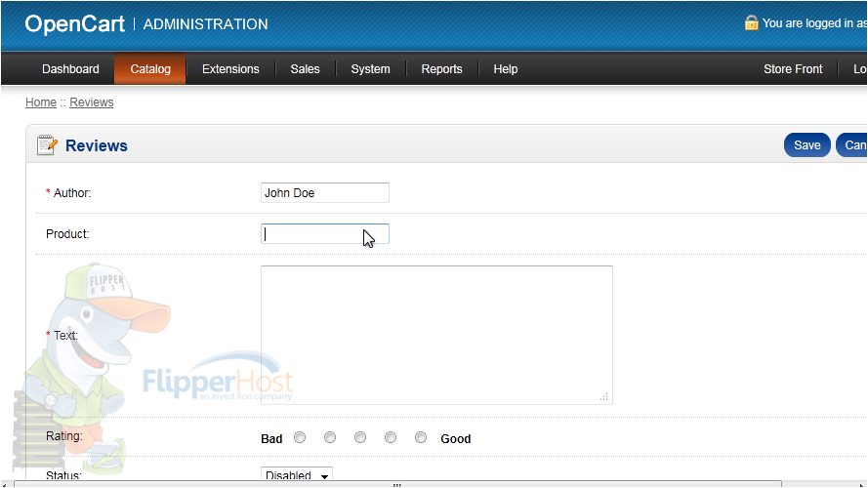Select the second rating radio button
Viewport: 868px width, 488px height.
(x=330, y=437)
